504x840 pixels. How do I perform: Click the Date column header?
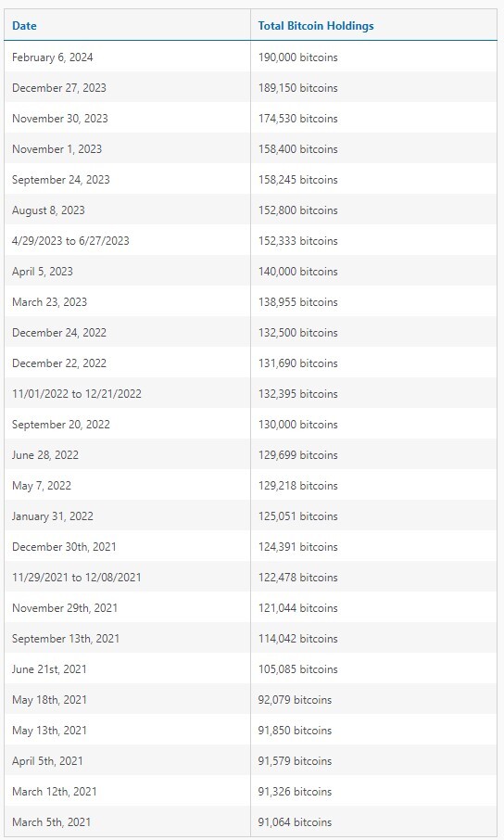click(24, 26)
